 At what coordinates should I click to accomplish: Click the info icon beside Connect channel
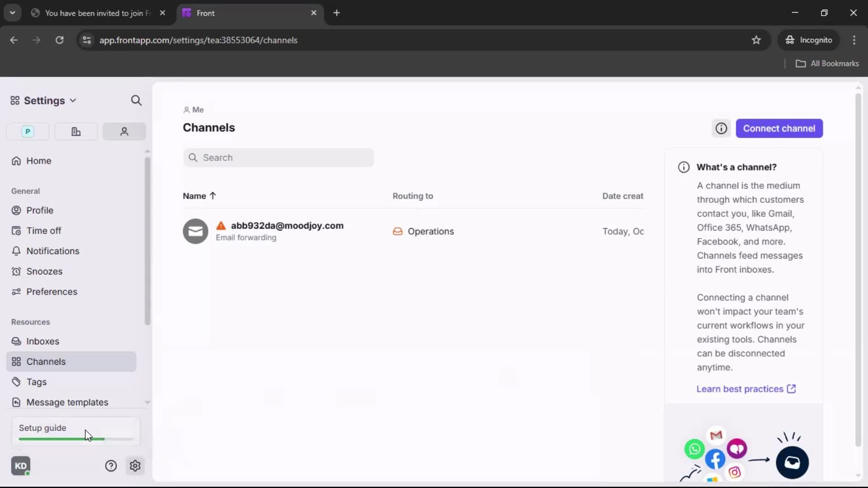coord(721,129)
